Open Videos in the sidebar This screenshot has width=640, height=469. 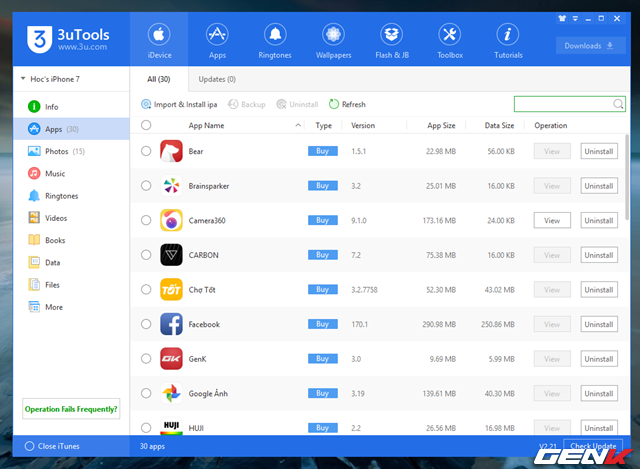[71, 218]
